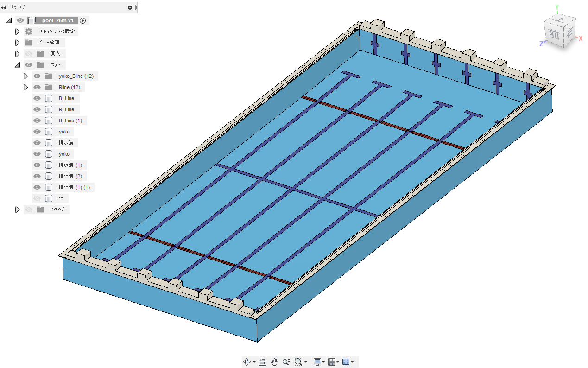Select the Zoom Window tool
Screen dimensions: 588x368
(x=298, y=362)
